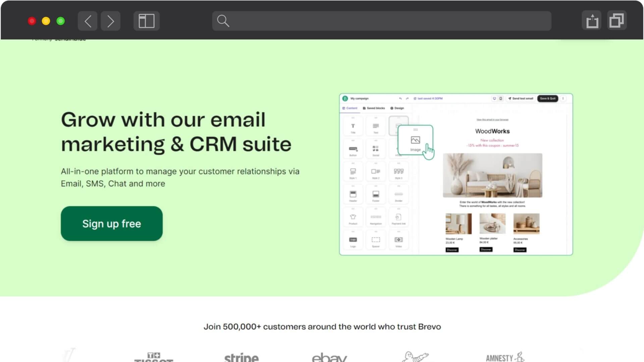The height and width of the screenshot is (362, 644).
Task: Click the 'My campaign' name in editor
Action: coord(360,99)
